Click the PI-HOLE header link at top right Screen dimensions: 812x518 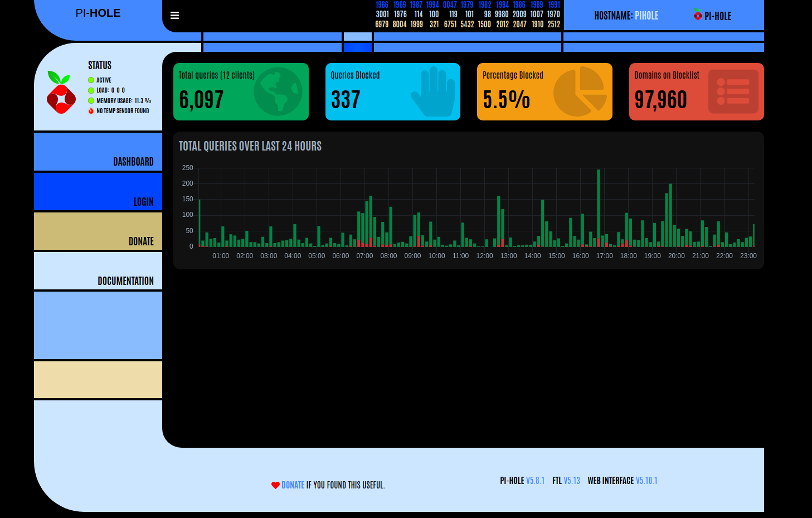click(712, 16)
